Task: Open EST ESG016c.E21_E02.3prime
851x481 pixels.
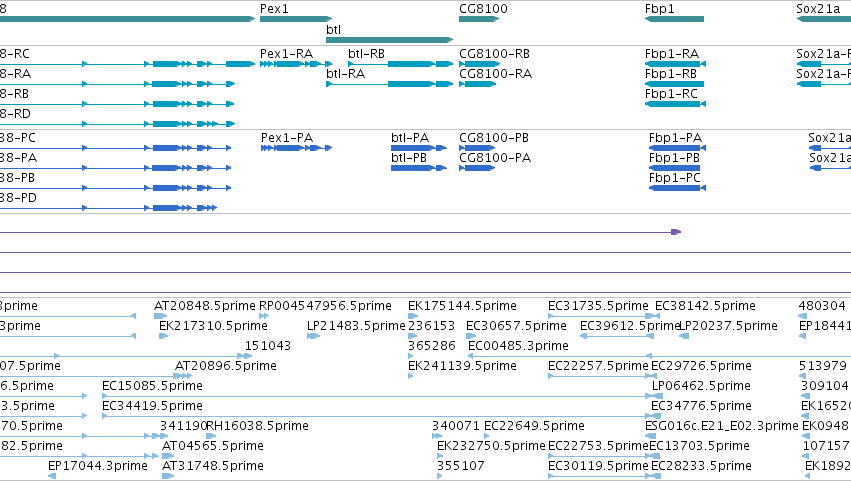Action: (722, 426)
